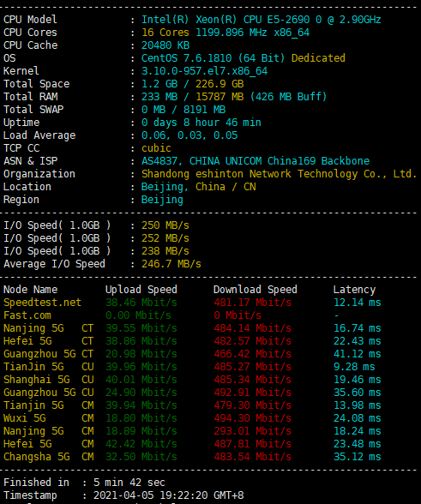Click the Latency column header
Image resolution: width=421 pixels, height=504 pixels.
[x=354, y=290]
